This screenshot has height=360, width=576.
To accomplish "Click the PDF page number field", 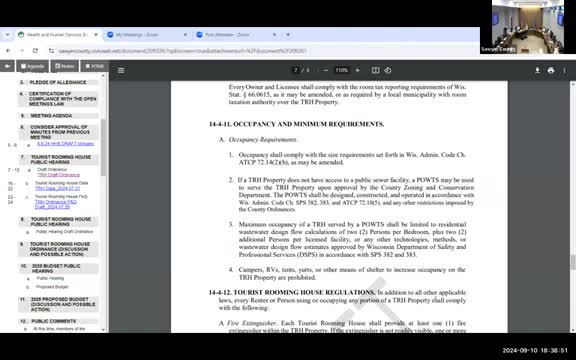I will tap(295, 70).
